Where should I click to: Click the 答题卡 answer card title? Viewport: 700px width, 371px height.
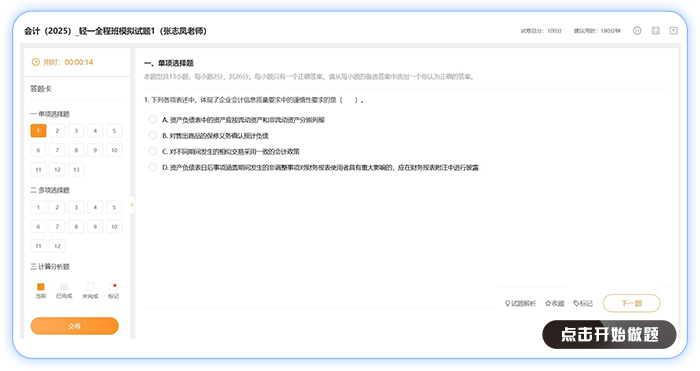41,88
